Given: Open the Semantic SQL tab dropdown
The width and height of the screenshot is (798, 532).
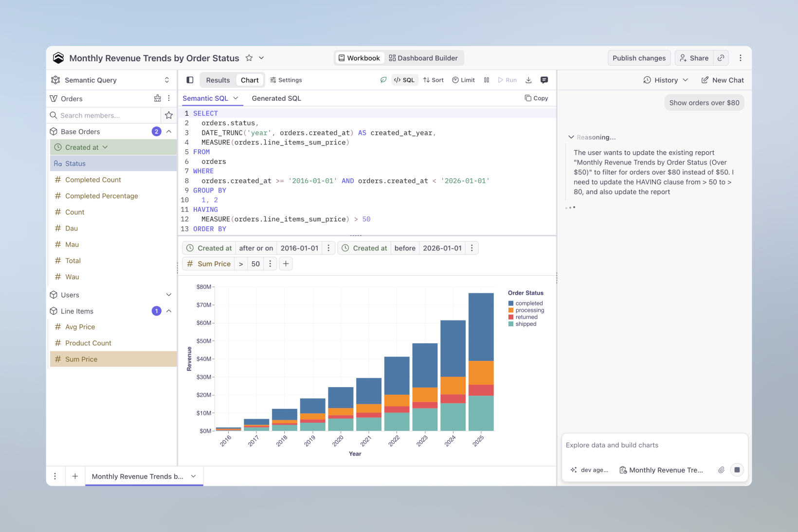Looking at the screenshot, I should click(x=236, y=98).
